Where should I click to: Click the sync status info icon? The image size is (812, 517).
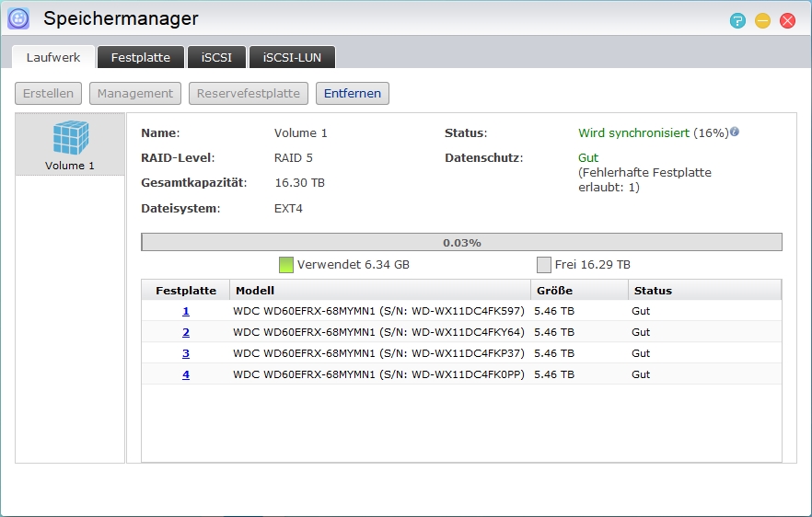735,132
